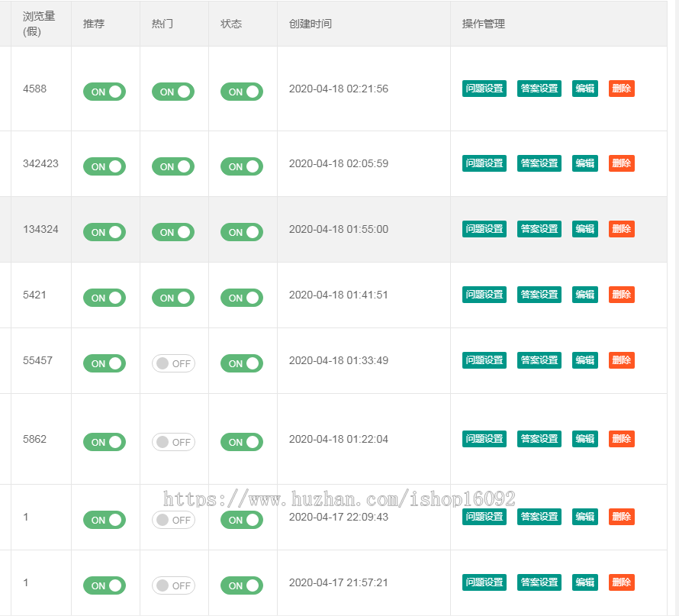Disable 热门 toggle in row 342423
The image size is (679, 616).
[172, 166]
